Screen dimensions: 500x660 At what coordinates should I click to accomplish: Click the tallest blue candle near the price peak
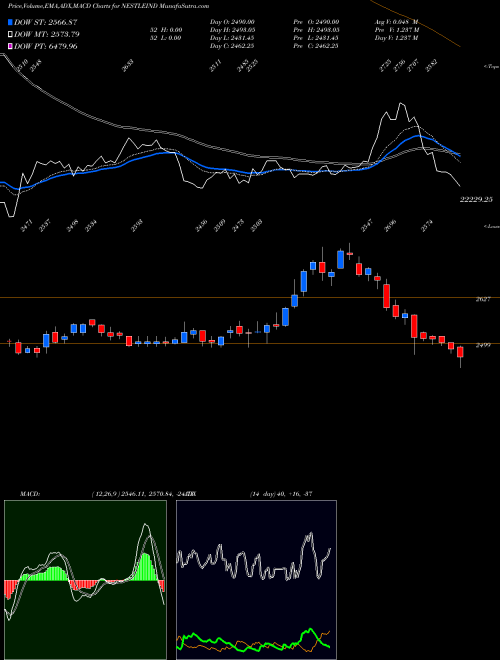click(340, 259)
